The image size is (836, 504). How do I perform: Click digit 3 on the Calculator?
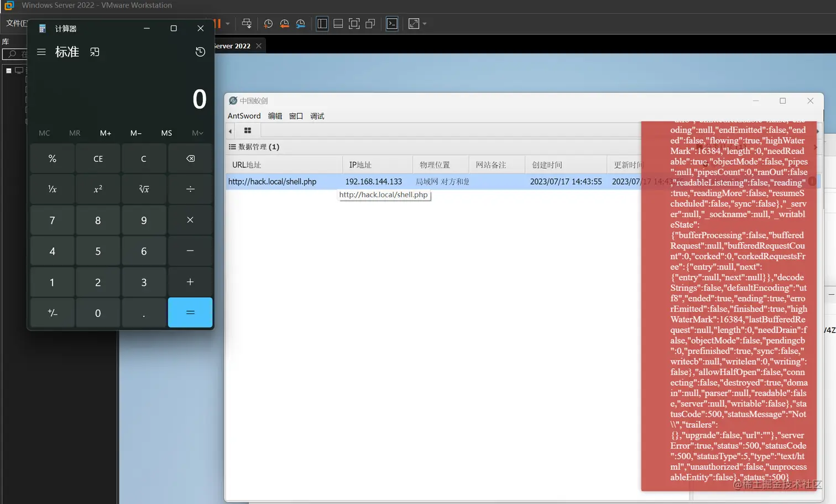[144, 282]
